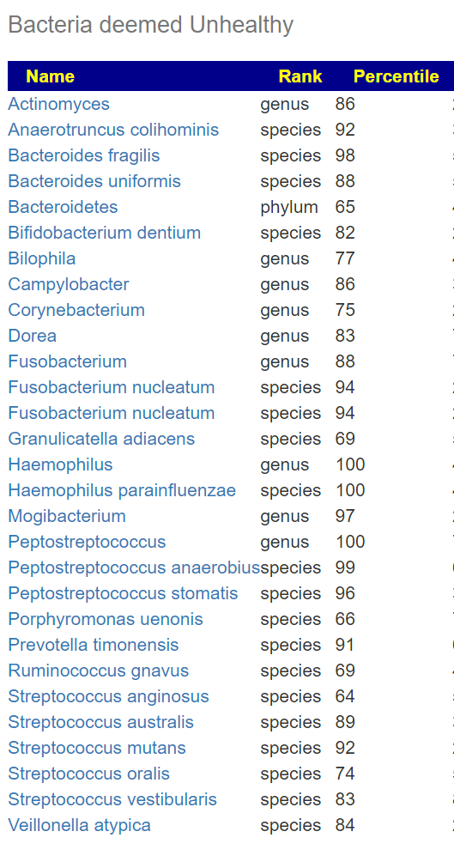Click the Dorea link
The height and width of the screenshot is (868, 454).
pyautogui.click(x=32, y=336)
